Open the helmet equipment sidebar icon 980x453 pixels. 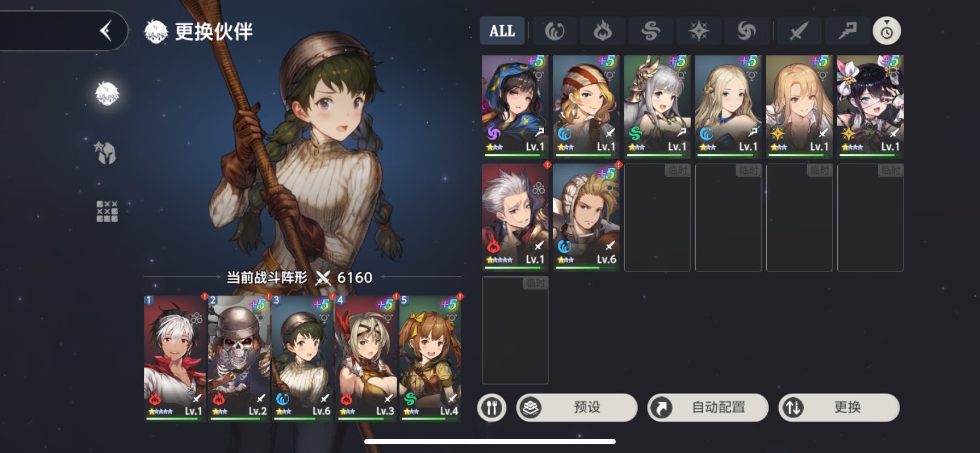(x=107, y=153)
